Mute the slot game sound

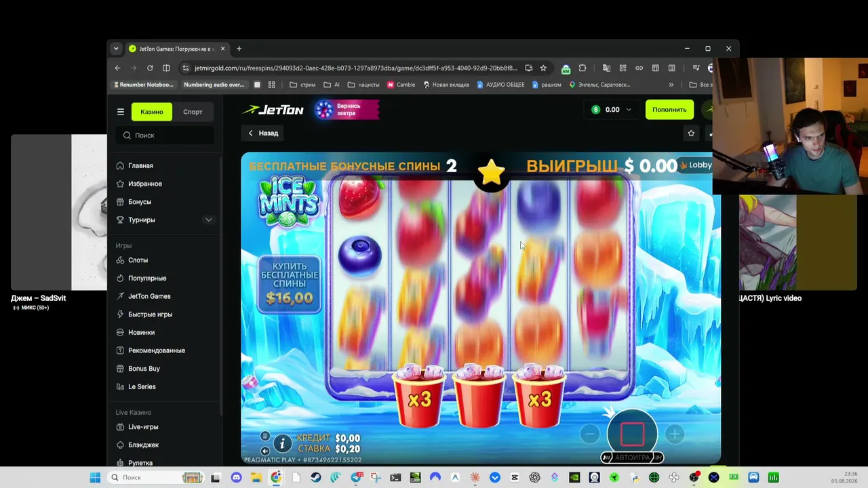click(265, 451)
